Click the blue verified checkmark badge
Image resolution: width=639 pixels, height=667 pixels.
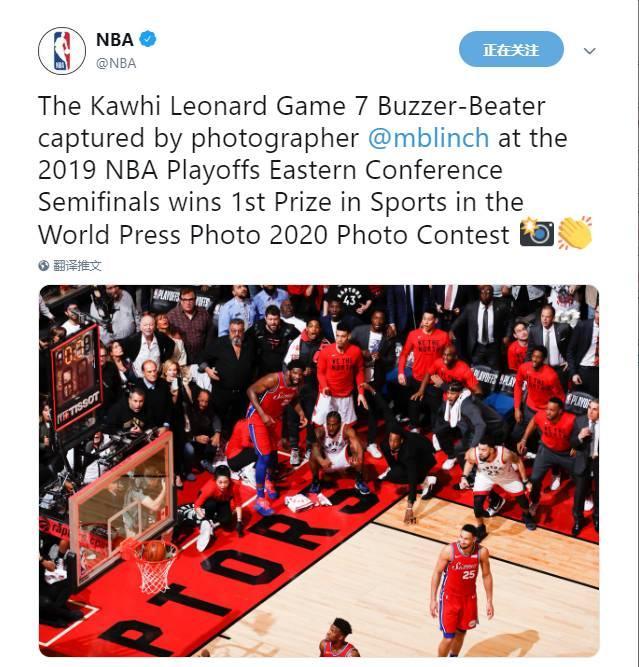tap(148, 39)
